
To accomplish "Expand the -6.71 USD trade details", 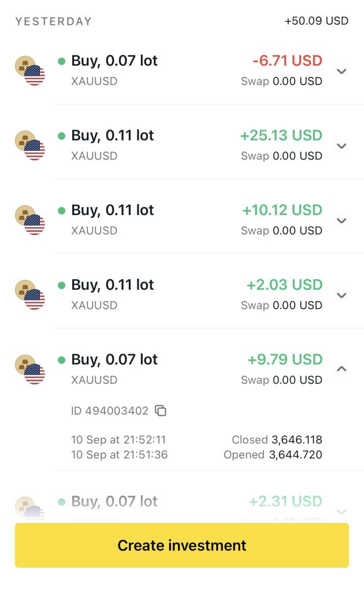I will (341, 71).
